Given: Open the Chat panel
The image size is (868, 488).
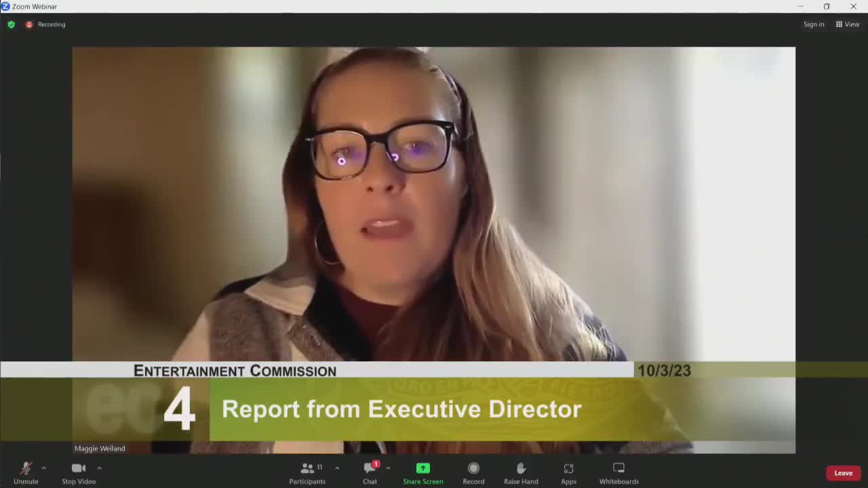Looking at the screenshot, I should (370, 472).
